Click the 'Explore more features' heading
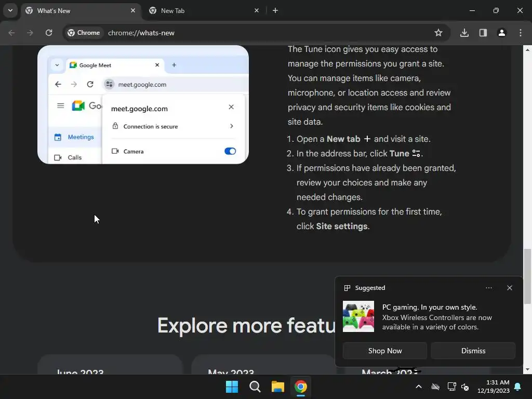This screenshot has height=399, width=532. (246, 326)
